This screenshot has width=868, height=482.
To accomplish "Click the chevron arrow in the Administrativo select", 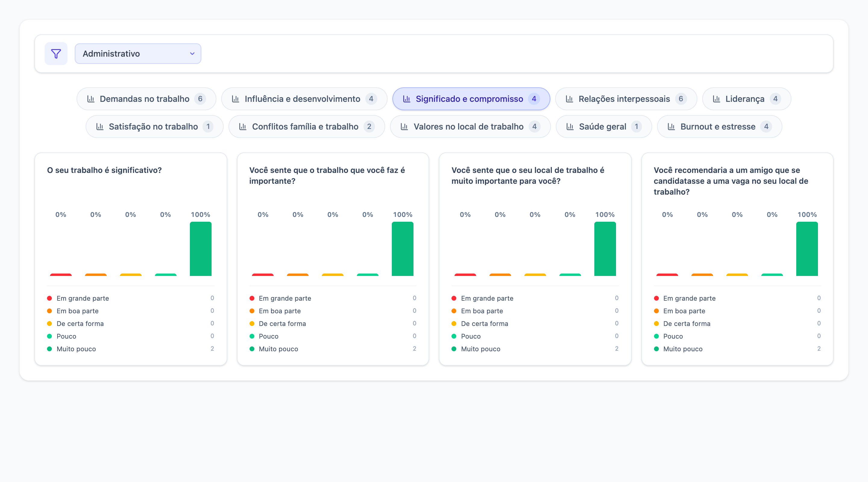I will (x=192, y=54).
